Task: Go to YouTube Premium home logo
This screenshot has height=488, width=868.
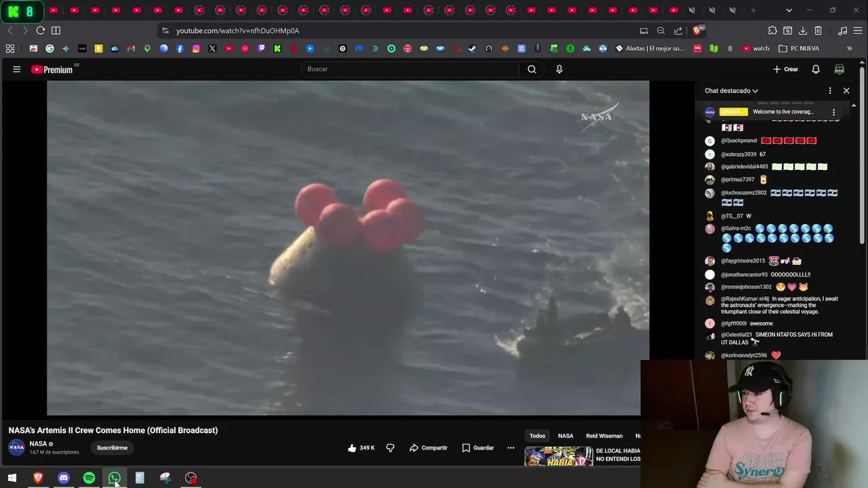Action: 52,69
